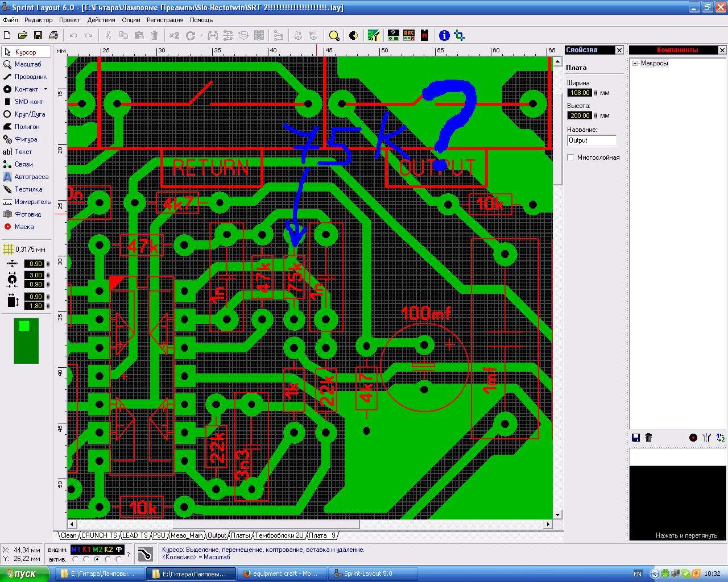The height and width of the screenshot is (582, 728).
Task: Click the DRC check icon
Action: (x=409, y=35)
